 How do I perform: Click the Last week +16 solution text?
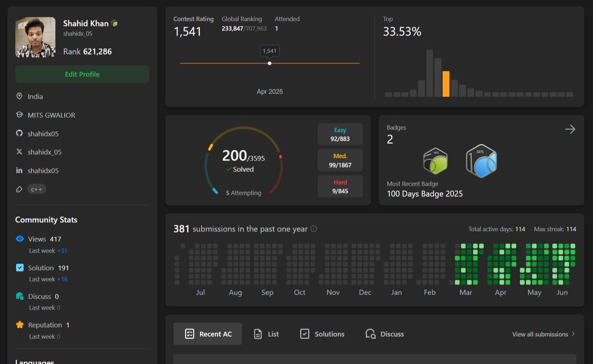pyautogui.click(x=48, y=279)
